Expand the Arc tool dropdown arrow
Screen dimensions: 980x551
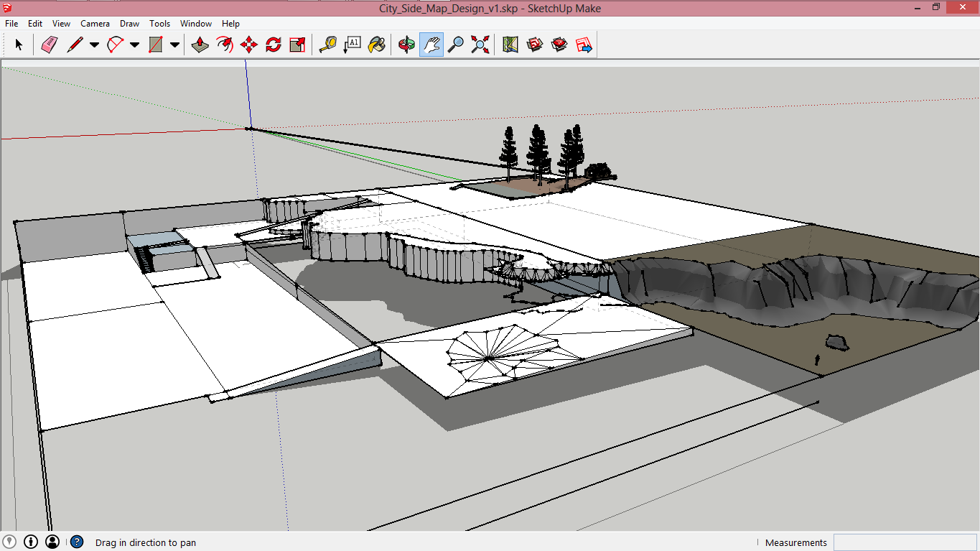click(x=134, y=45)
